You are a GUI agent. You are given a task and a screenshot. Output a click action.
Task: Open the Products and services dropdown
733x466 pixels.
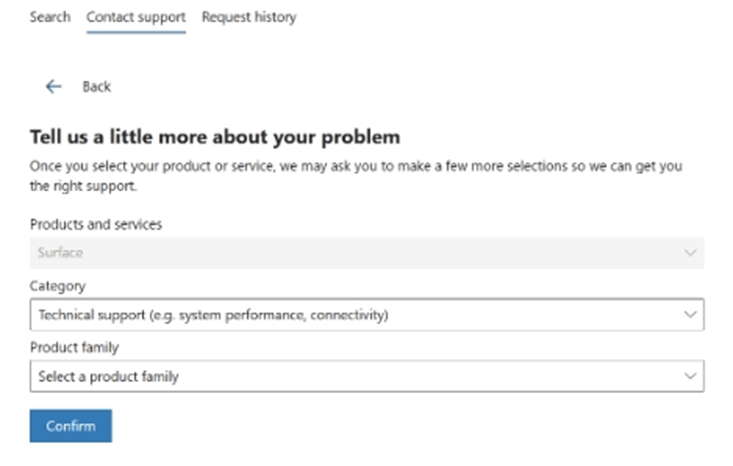(366, 253)
